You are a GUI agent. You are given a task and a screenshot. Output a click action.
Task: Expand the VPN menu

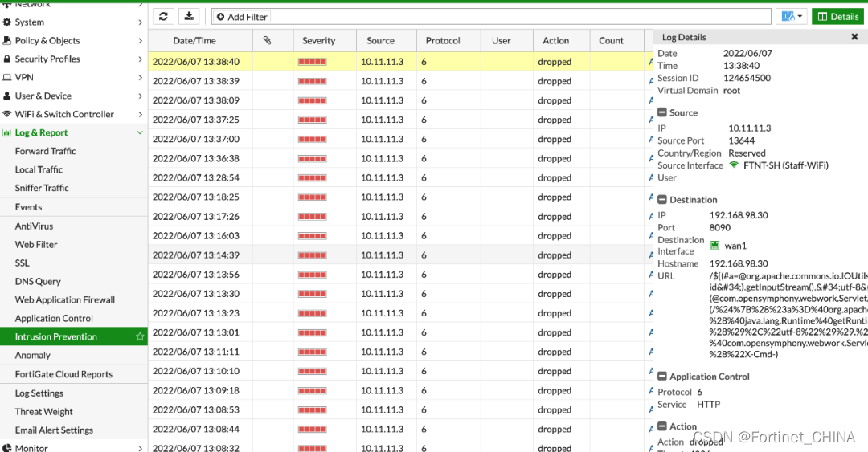click(74, 77)
